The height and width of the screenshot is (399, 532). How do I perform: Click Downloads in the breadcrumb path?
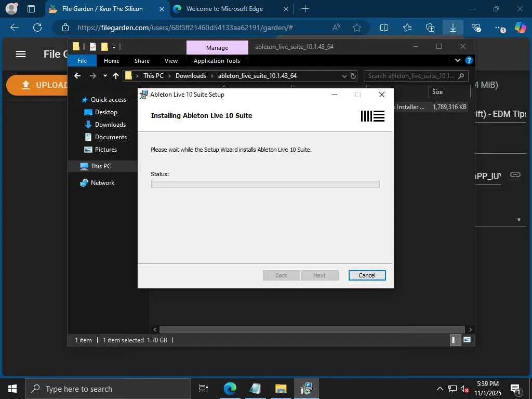191,76
